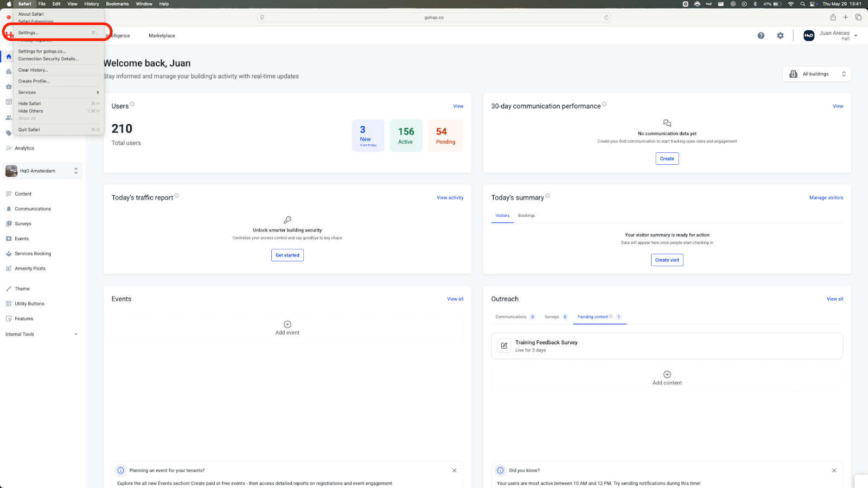868x488 pixels.
Task: Click the Add content plus icon
Action: 667,375
